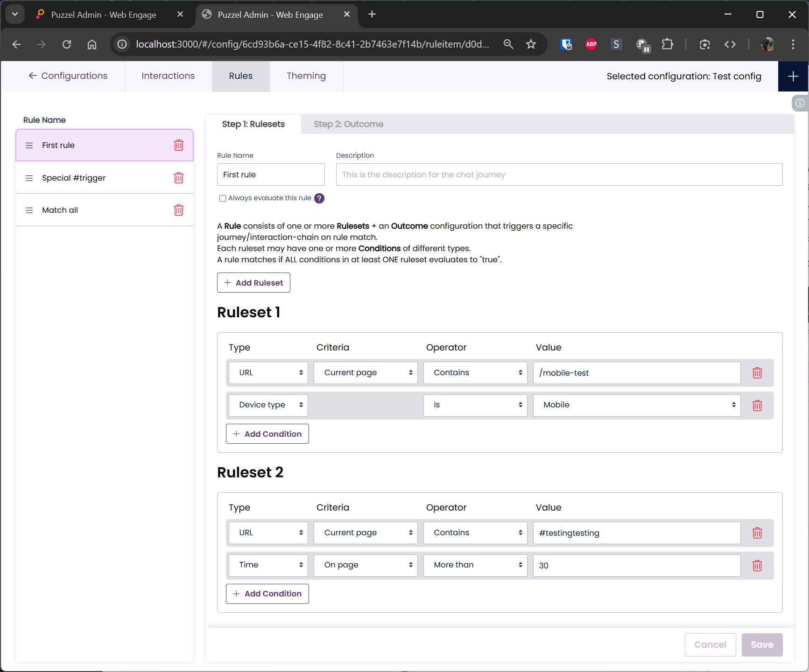This screenshot has height=672, width=809.
Task: Delete the Special #trigger rule
Action: (178, 178)
